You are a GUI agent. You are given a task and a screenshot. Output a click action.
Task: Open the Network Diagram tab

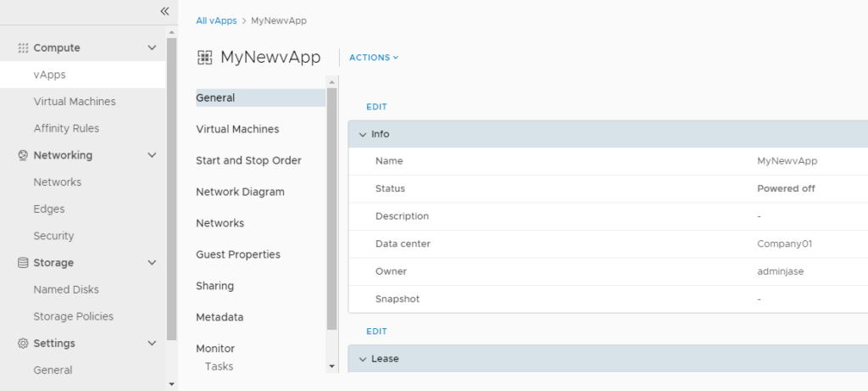(240, 193)
